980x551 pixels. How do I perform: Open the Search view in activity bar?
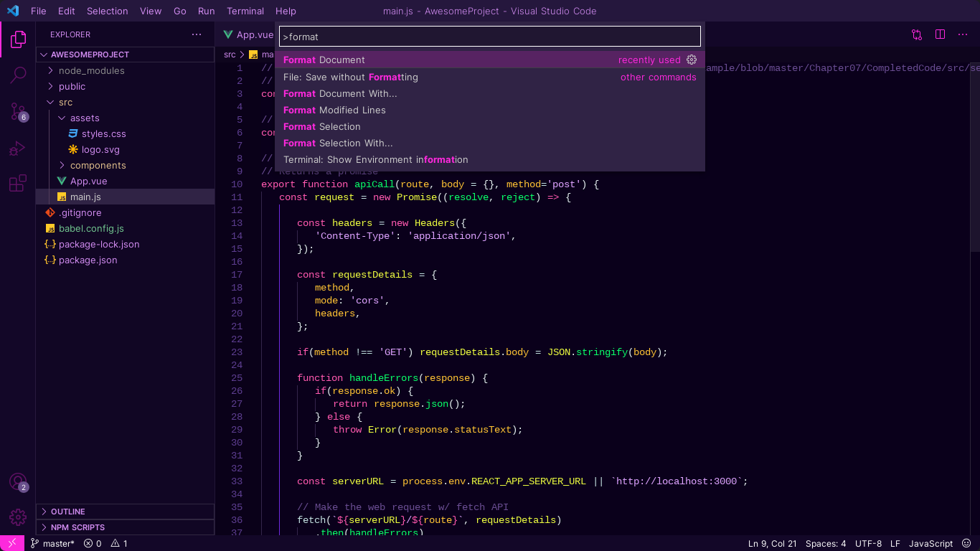pos(18,75)
